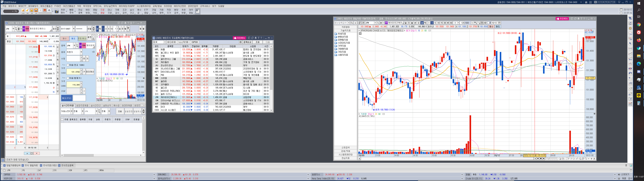Click the 종목비교 button in 주요종목 window
This screenshot has width=644, height=181.
247,42
